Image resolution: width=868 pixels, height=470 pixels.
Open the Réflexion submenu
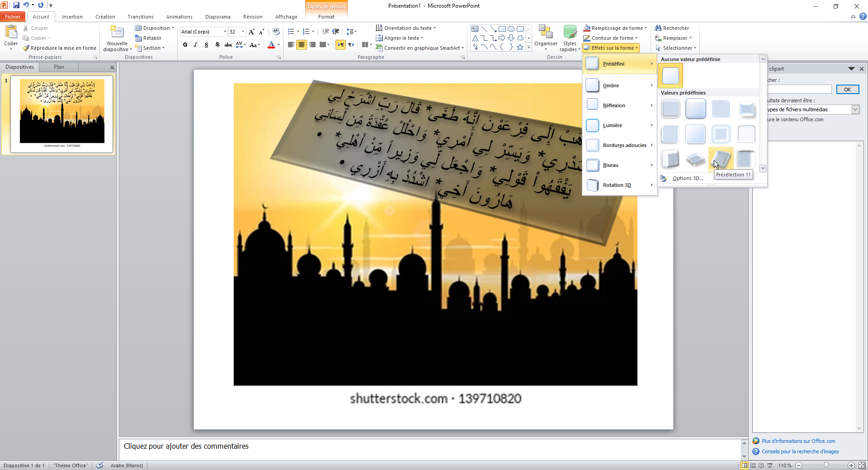(619, 105)
